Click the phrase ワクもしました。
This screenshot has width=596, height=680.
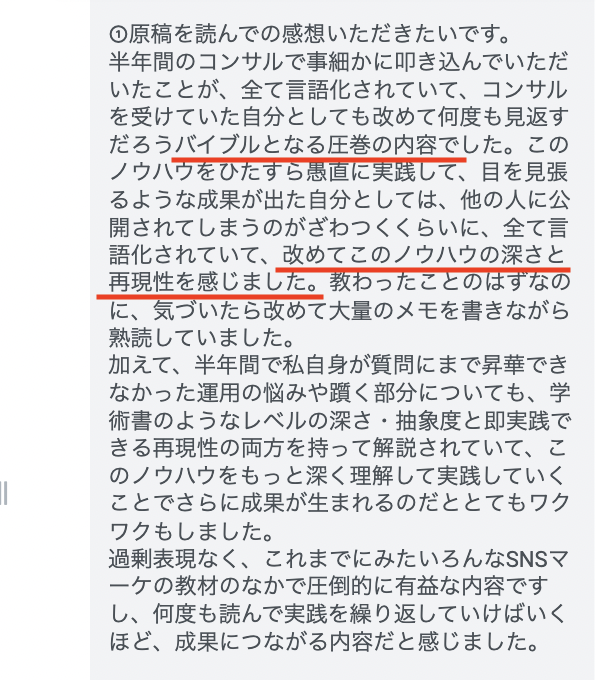(x=192, y=531)
